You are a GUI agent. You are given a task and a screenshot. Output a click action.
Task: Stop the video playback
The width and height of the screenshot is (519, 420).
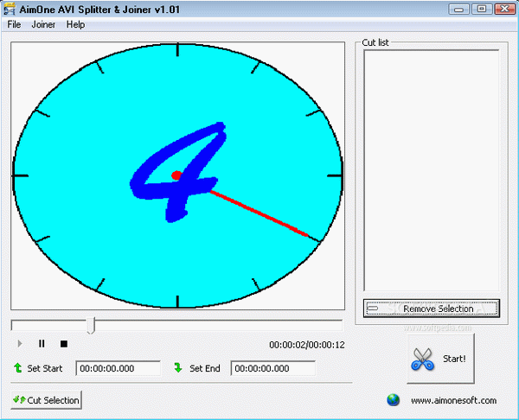(64, 344)
